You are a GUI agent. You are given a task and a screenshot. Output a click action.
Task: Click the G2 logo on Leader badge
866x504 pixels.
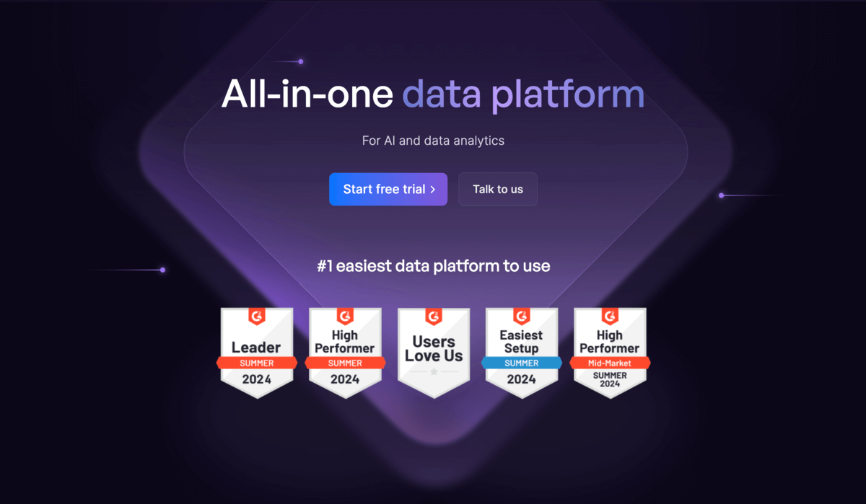[x=257, y=317]
